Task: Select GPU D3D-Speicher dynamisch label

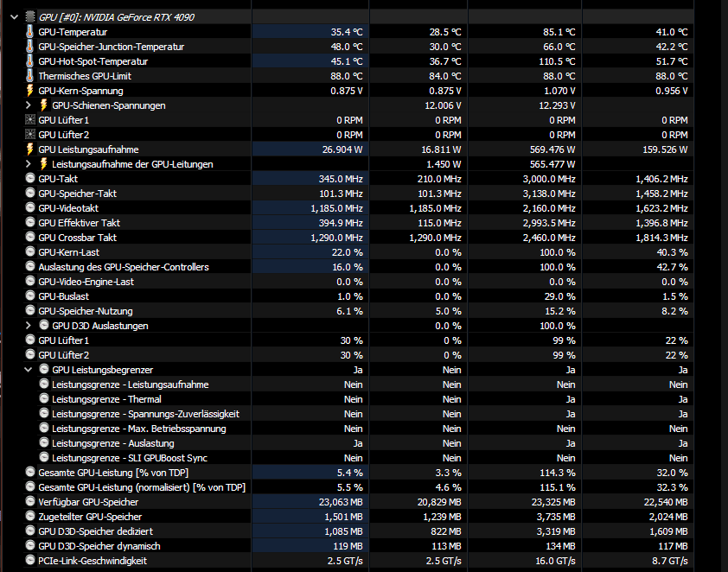Action: pos(99,546)
